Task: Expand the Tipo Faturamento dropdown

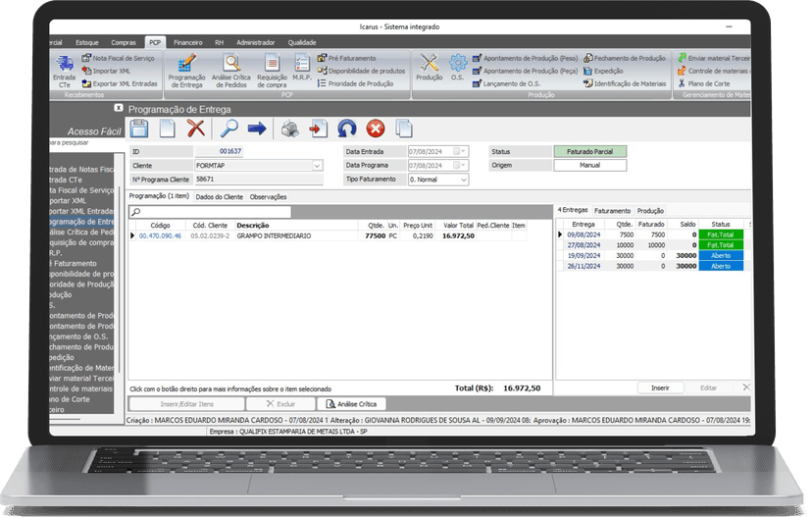Action: (x=464, y=180)
